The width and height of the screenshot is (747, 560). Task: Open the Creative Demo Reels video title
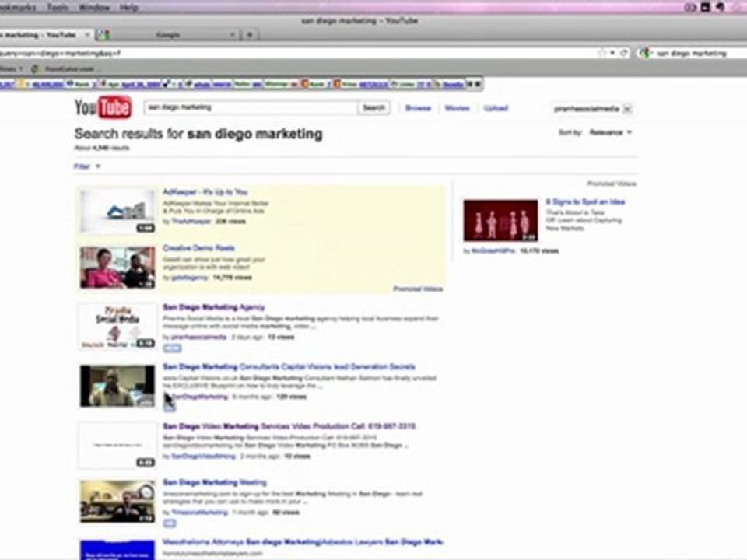(x=198, y=247)
